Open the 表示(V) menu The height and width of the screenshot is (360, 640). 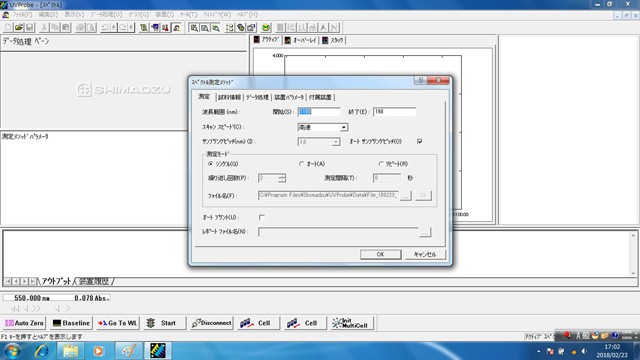click(74, 15)
